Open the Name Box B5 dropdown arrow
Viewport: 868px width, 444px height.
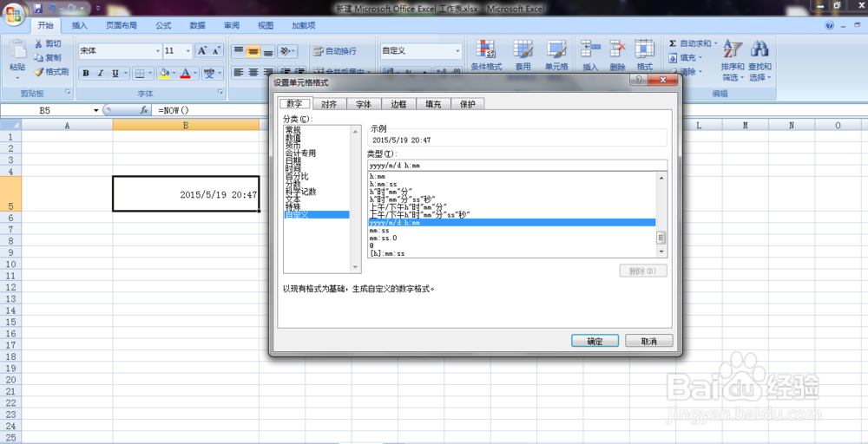tap(95, 111)
